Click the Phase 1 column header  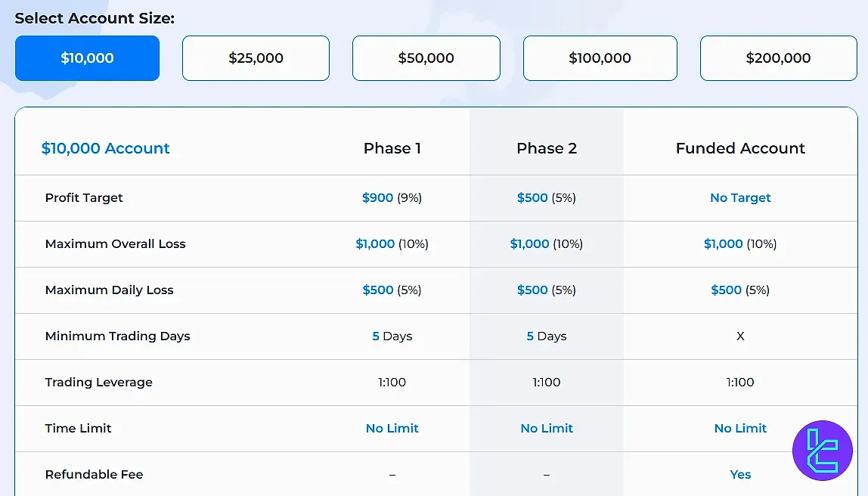(392, 148)
